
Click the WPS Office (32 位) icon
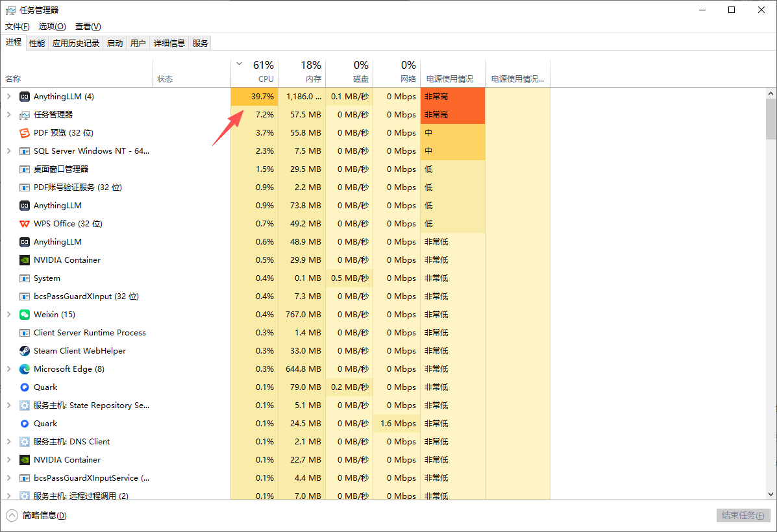24,224
